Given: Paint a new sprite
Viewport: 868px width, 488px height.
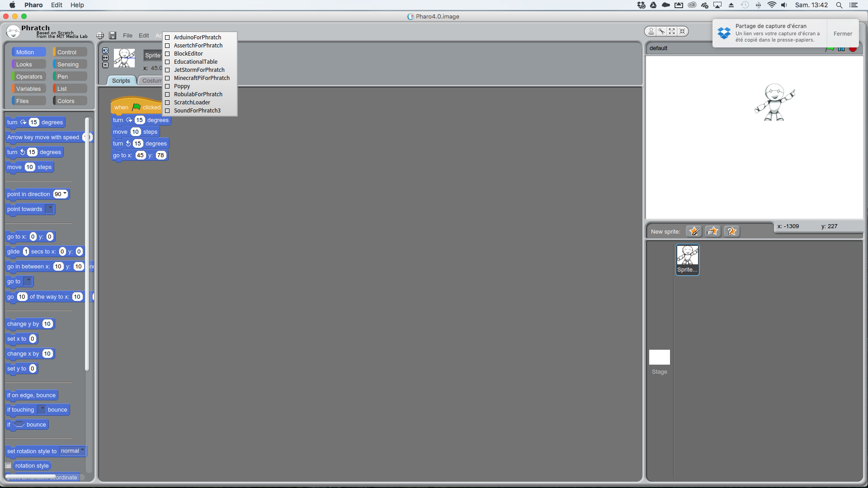Looking at the screenshot, I should [694, 231].
